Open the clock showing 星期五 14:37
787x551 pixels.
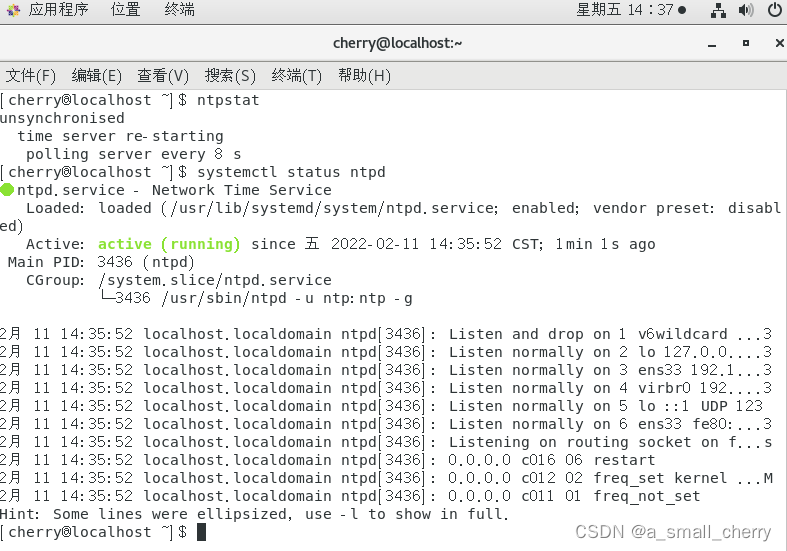(x=631, y=10)
